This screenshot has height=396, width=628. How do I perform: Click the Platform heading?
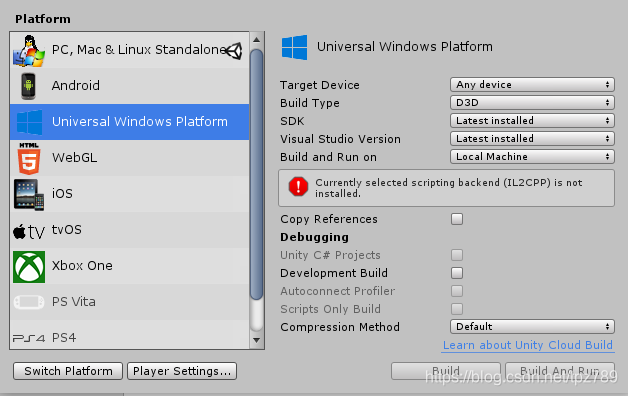coord(43,19)
